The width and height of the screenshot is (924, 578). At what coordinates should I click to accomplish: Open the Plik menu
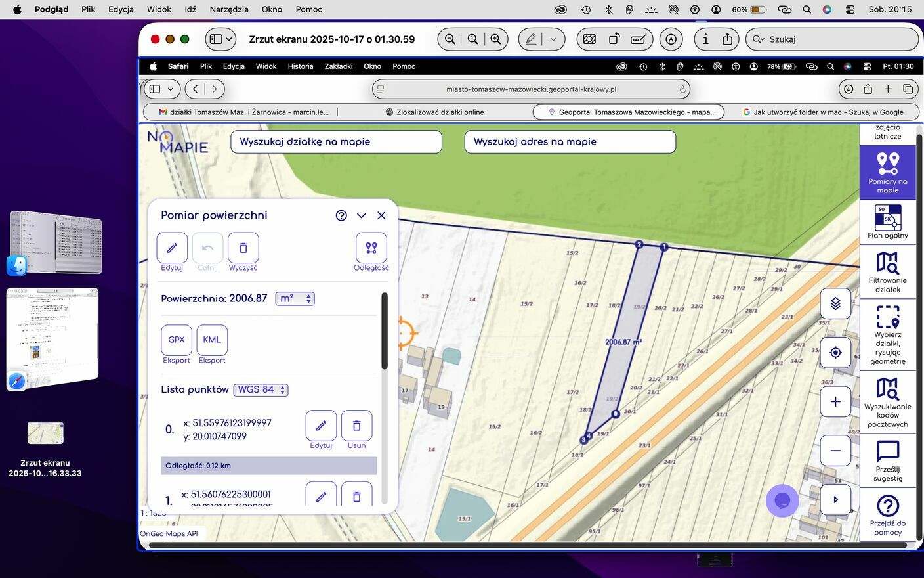pos(88,9)
